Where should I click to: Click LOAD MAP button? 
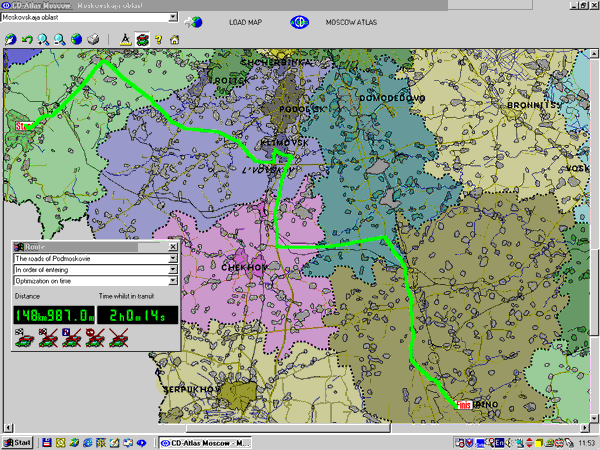click(x=245, y=23)
